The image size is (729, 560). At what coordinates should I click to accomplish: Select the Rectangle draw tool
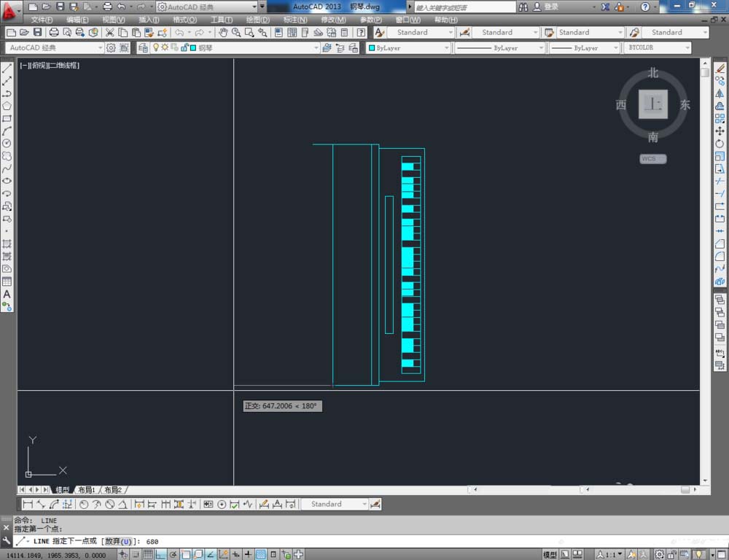click(7, 119)
